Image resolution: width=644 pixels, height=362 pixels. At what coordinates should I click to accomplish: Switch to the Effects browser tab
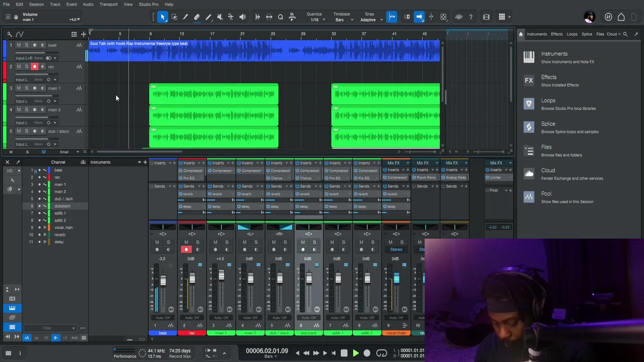point(556,34)
